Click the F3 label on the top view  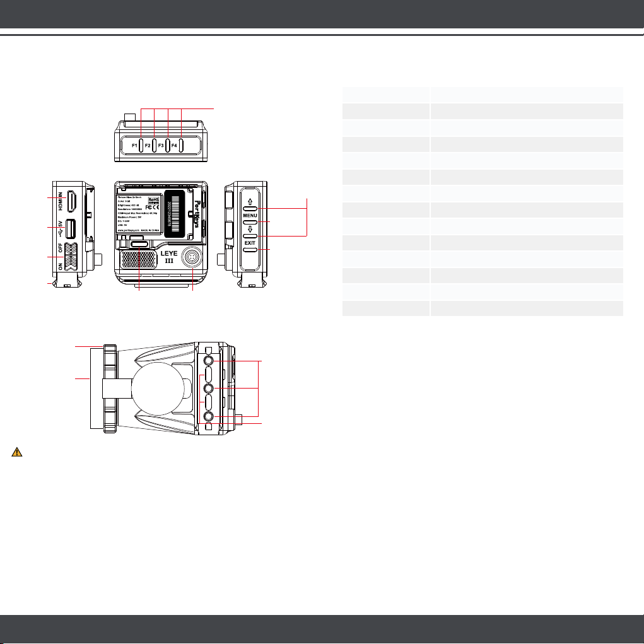pos(161,146)
